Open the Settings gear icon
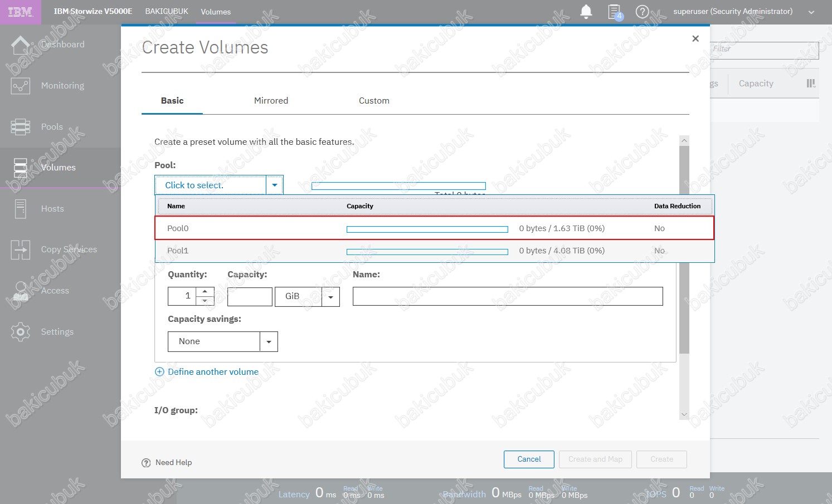Viewport: 832px width, 504px height. click(x=21, y=332)
